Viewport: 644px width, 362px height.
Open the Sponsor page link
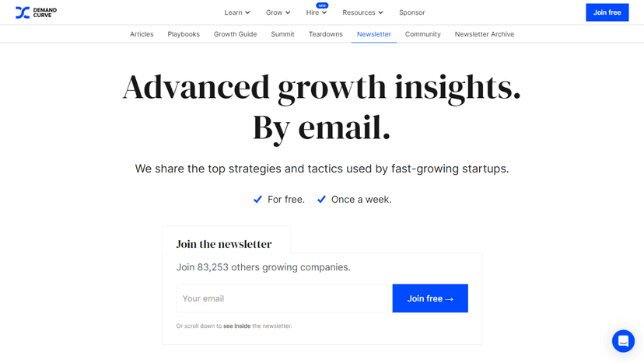click(x=411, y=12)
